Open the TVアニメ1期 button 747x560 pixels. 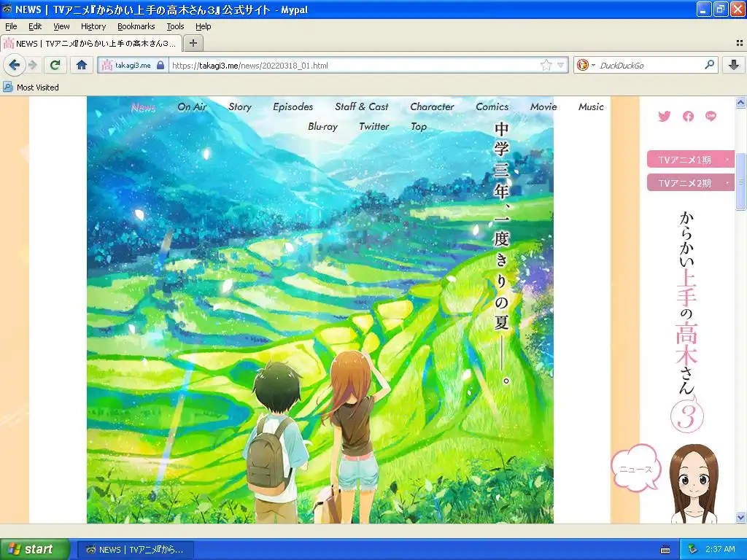pos(690,160)
